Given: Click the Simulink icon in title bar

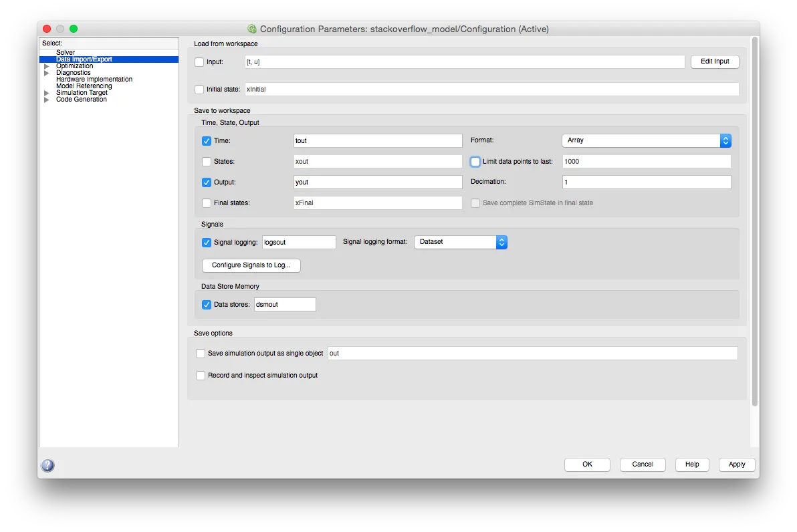Looking at the screenshot, I should [x=251, y=29].
